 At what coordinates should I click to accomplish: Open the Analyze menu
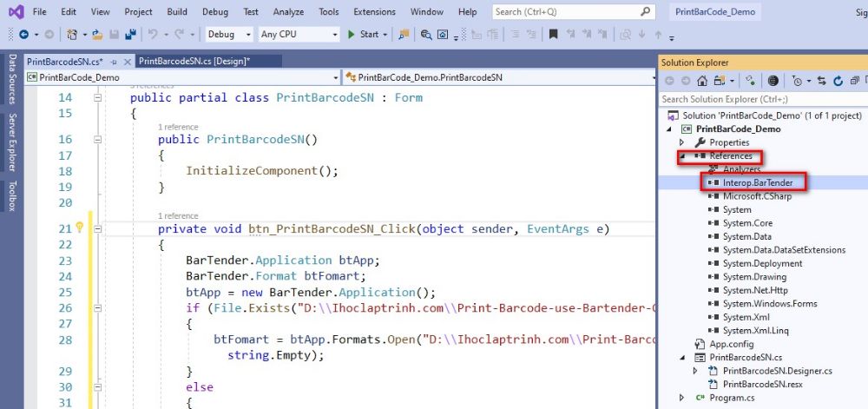tap(288, 11)
